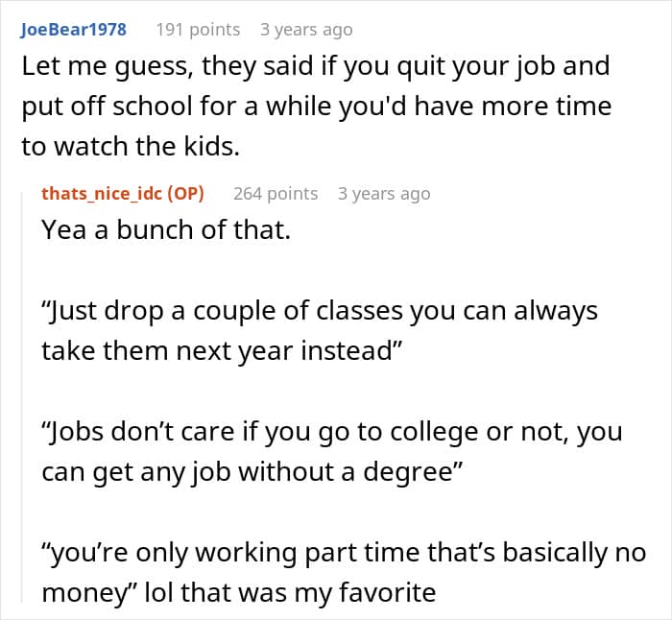The width and height of the screenshot is (672, 620).
Task: Click the 264 points score
Action: coord(276,194)
